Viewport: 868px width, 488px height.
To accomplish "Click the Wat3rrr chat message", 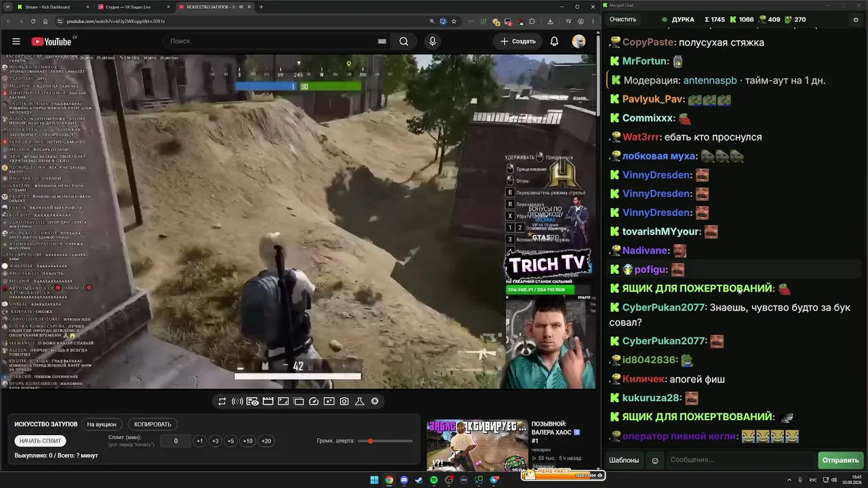I will 685,137.
